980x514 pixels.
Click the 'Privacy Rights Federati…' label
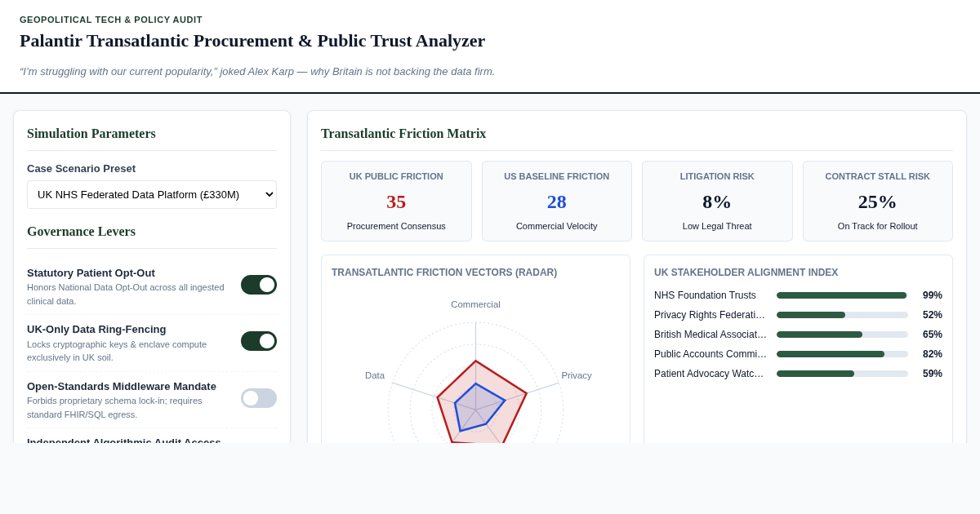(x=710, y=315)
